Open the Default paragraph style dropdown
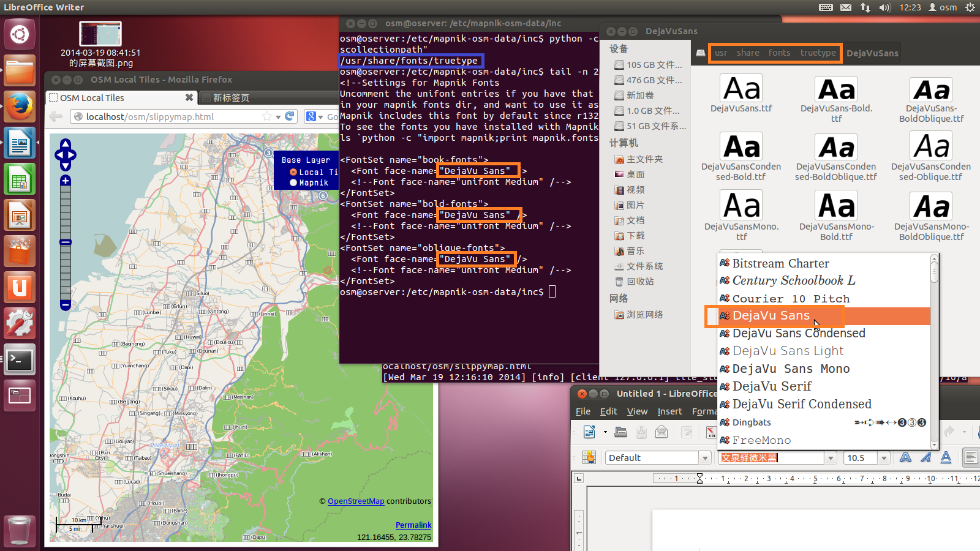Screen dimensions: 980x551 point(705,458)
